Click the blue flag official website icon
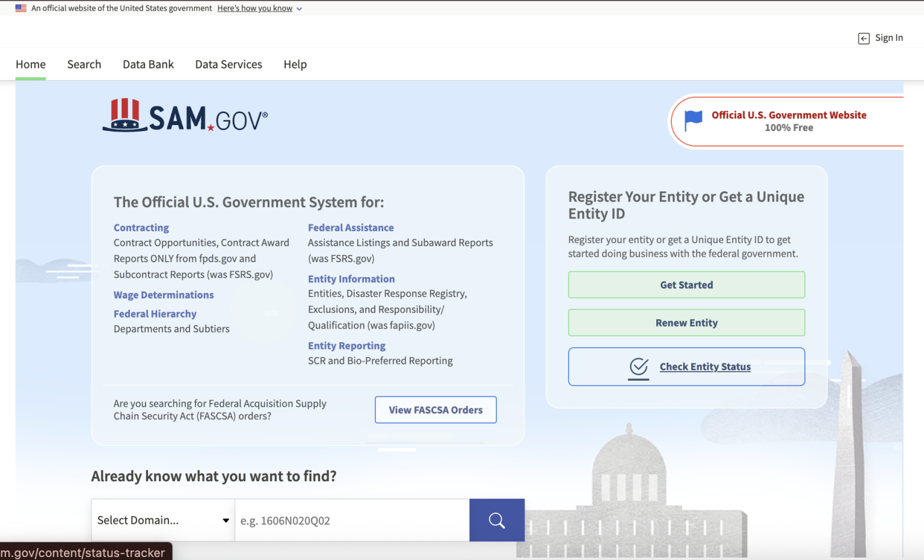The width and height of the screenshot is (924, 560). (x=693, y=120)
